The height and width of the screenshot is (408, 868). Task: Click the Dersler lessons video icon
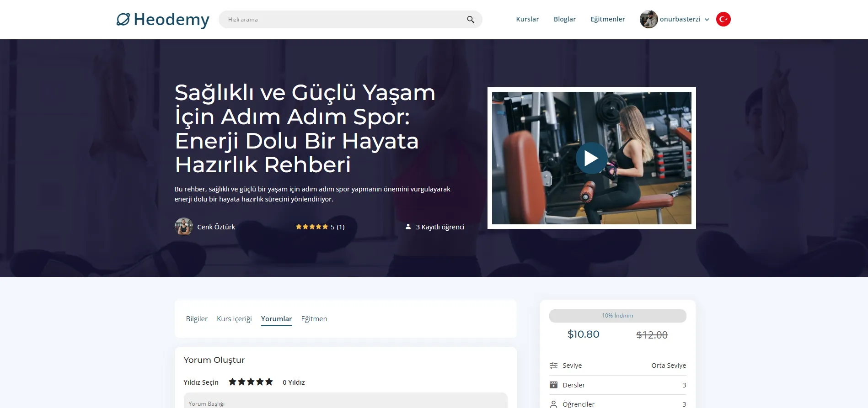(553, 385)
